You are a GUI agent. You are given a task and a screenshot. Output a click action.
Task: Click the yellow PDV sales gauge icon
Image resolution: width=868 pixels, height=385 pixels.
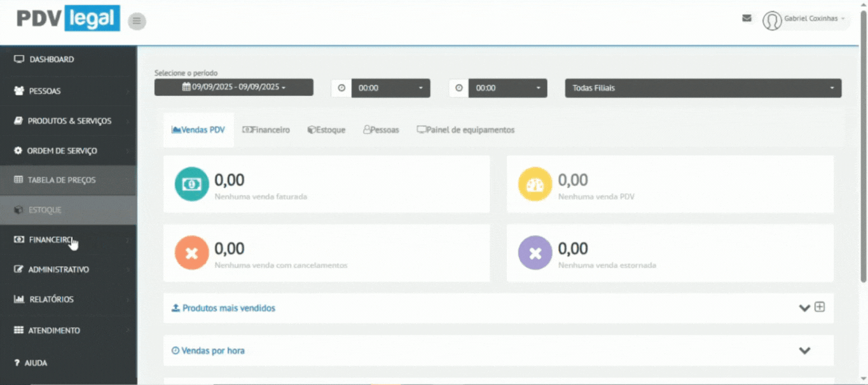click(535, 184)
